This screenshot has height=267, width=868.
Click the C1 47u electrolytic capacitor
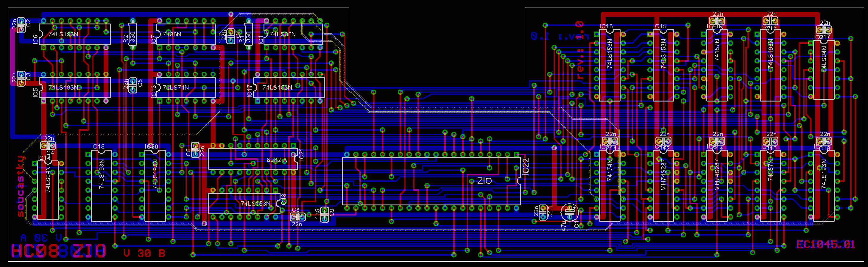[x=569, y=213]
